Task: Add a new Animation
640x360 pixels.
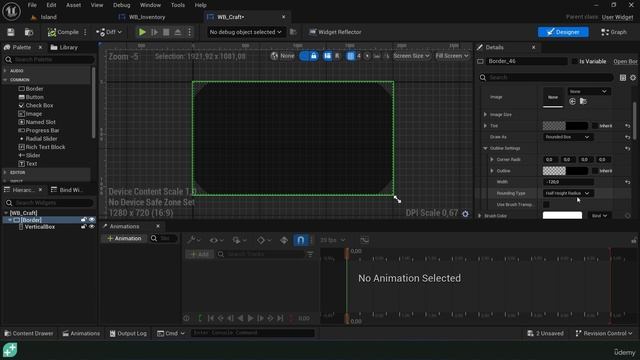Action: coord(124,238)
